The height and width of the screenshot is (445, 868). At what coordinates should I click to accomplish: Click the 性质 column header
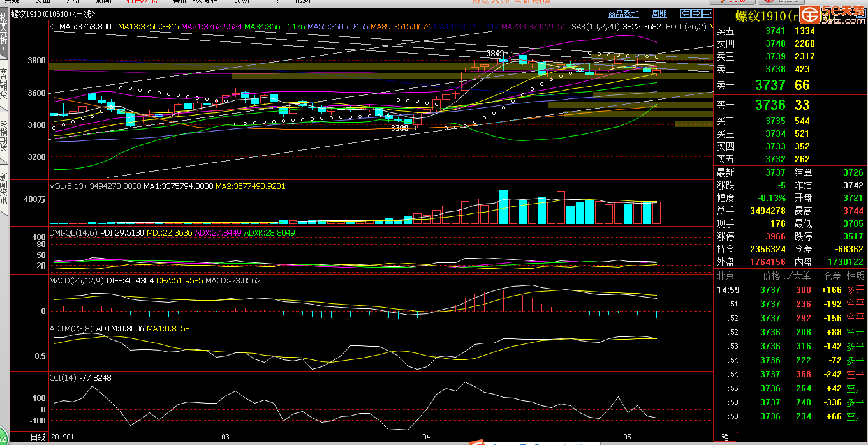pyautogui.click(x=855, y=276)
